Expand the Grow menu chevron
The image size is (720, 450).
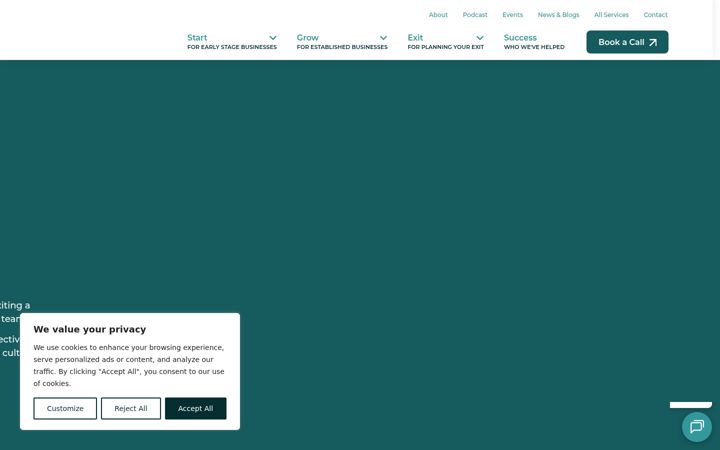pos(383,38)
